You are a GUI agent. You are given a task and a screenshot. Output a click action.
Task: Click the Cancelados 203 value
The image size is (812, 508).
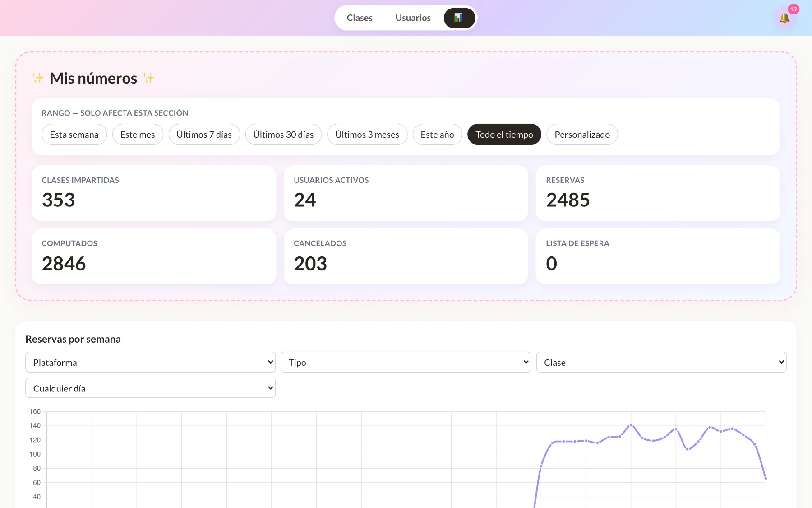tap(310, 264)
